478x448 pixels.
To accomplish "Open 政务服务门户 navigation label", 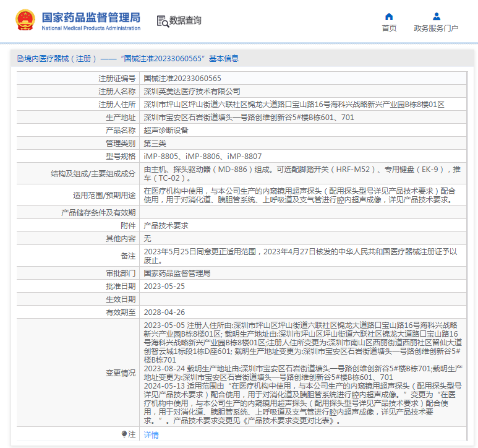I will pyautogui.click(x=436, y=28).
